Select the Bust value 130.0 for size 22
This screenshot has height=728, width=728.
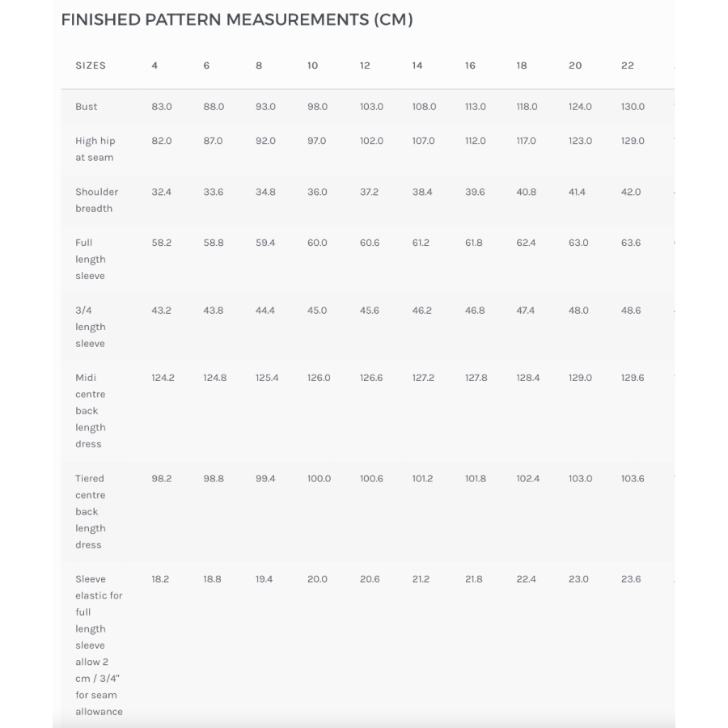633,107
